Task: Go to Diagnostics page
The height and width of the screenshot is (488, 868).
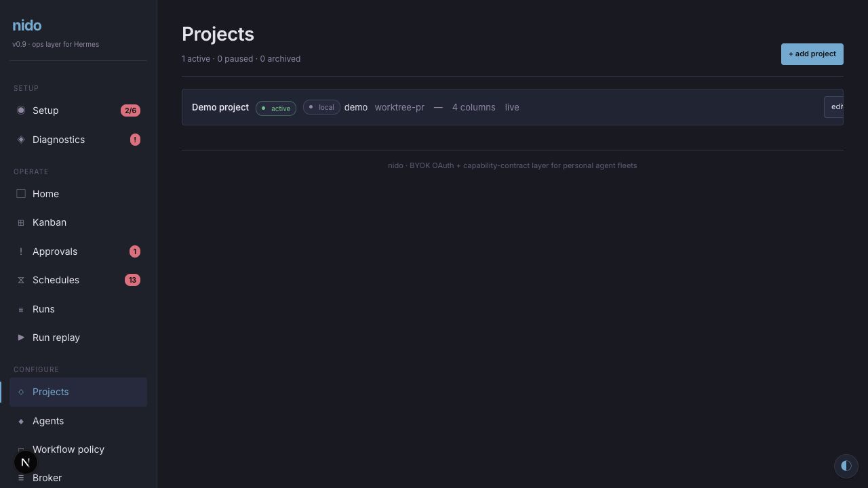Action: tap(78, 140)
